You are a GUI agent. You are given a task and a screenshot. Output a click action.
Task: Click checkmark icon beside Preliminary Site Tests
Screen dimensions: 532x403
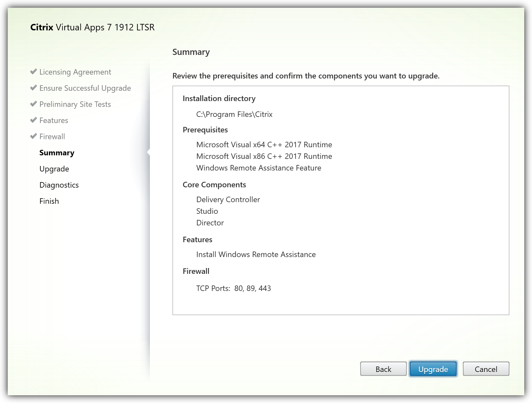click(x=33, y=104)
